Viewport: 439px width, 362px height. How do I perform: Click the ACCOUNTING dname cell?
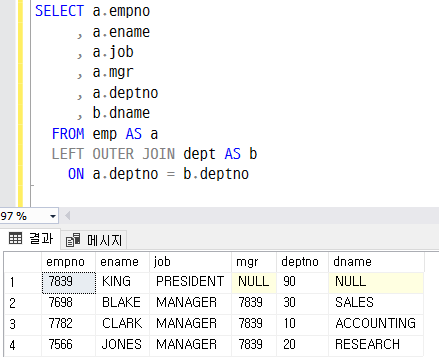tap(376, 325)
